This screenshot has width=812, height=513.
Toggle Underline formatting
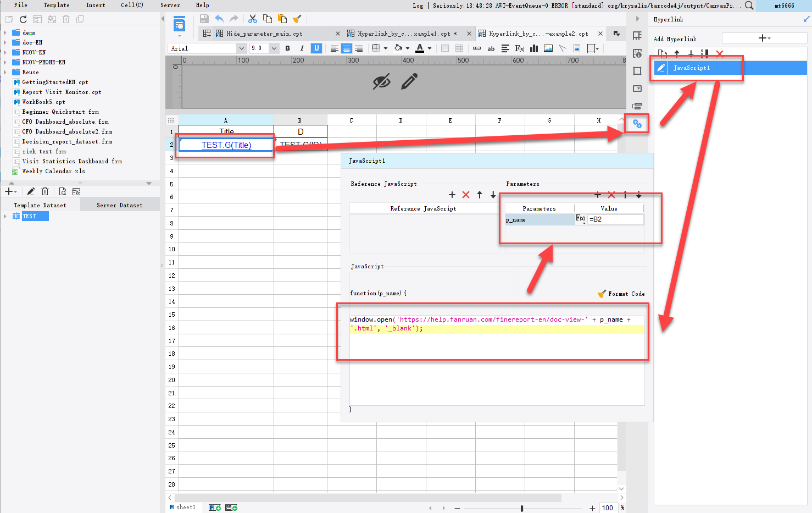[316, 48]
